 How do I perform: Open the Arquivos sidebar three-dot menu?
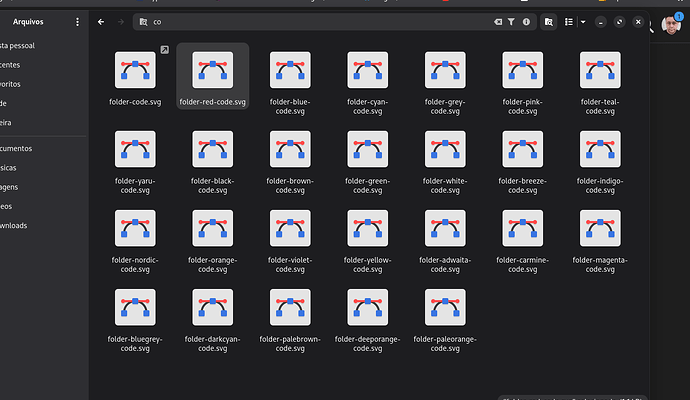point(78,21)
